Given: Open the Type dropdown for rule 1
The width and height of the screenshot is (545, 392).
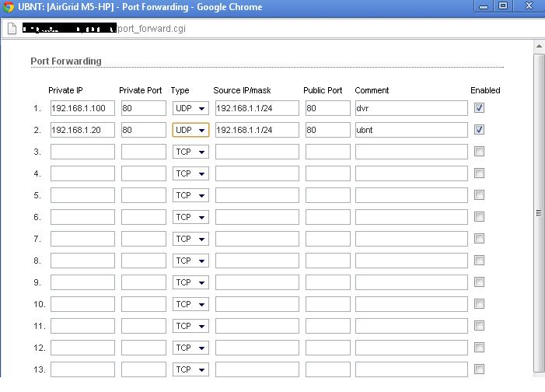Looking at the screenshot, I should point(190,108).
